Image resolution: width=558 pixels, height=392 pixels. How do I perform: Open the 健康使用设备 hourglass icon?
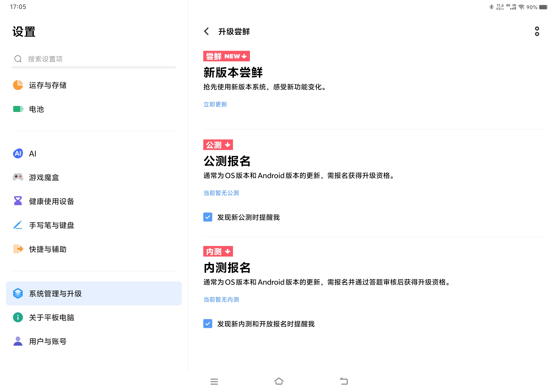pos(18,201)
